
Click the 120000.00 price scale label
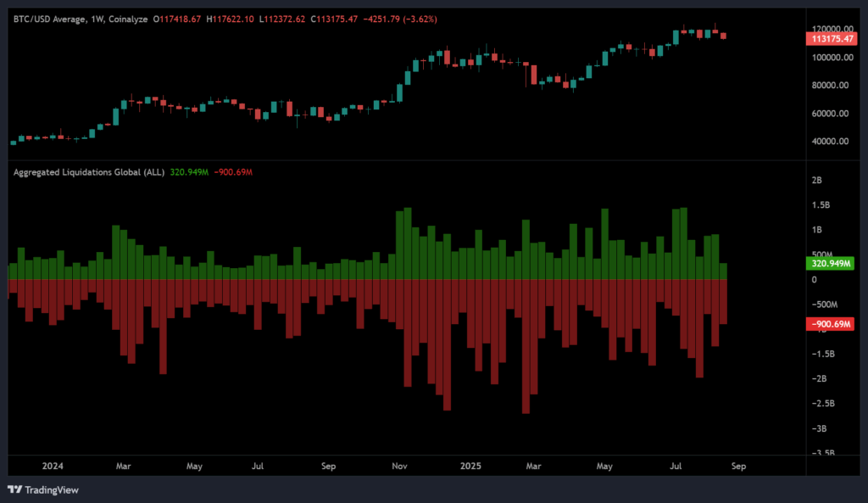coord(832,29)
